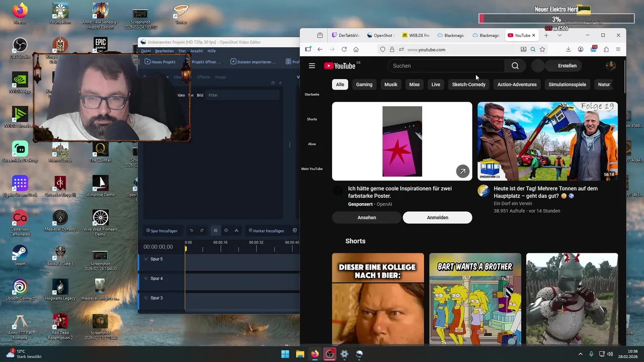The width and height of the screenshot is (644, 362).
Task: Select Musik filter chip on YouTube
Action: click(391, 84)
